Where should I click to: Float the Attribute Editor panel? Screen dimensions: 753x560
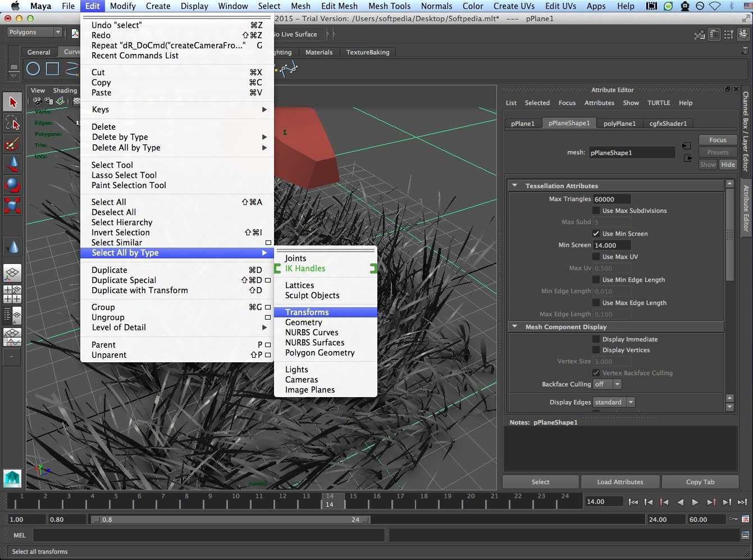pos(728,89)
